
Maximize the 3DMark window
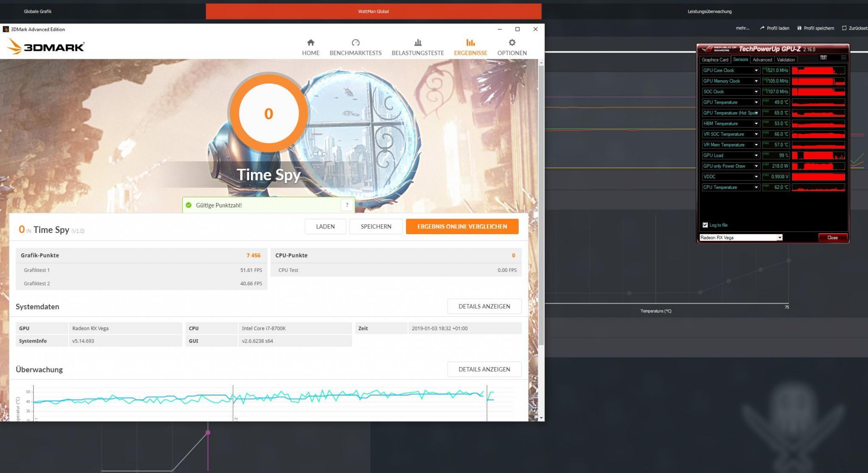[517, 29]
